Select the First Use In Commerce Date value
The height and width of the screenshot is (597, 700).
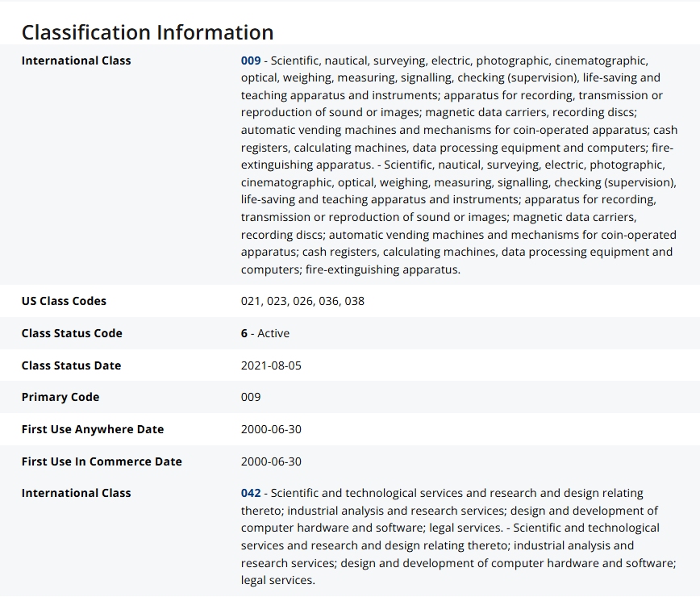[271, 461]
